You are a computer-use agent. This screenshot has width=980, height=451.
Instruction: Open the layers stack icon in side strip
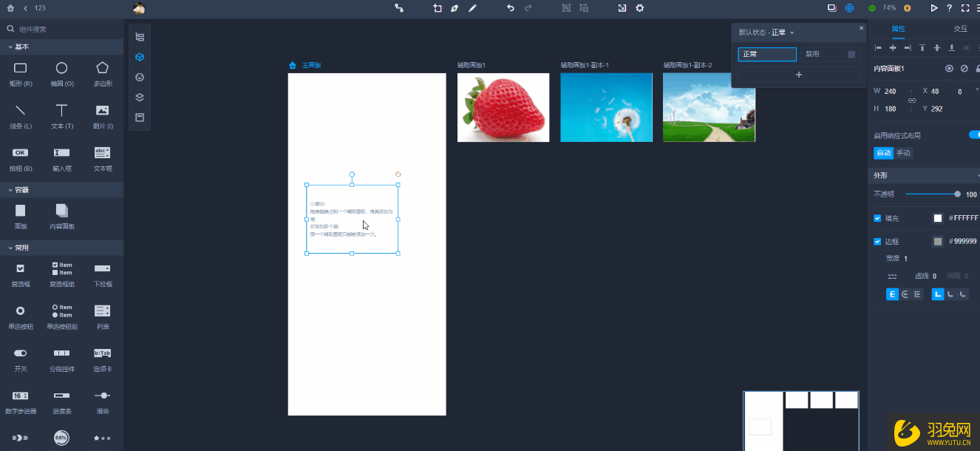[140, 98]
